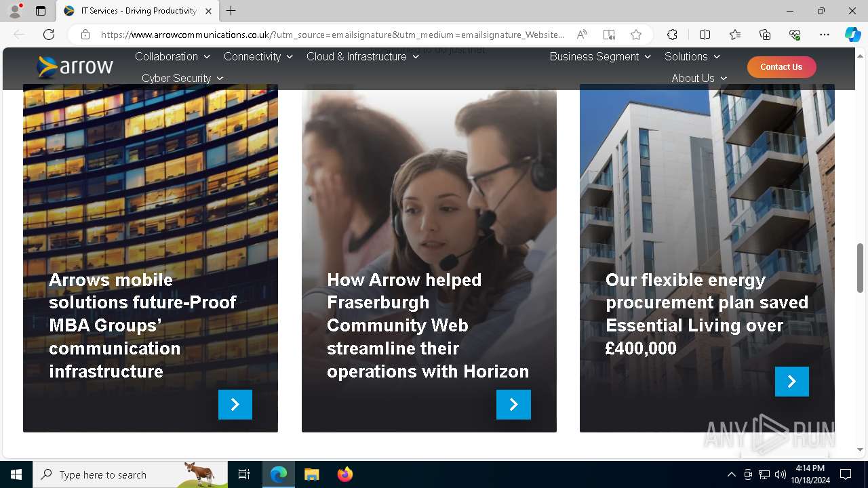Open the Collections icon
The width and height of the screenshot is (868, 488).
(x=765, y=35)
